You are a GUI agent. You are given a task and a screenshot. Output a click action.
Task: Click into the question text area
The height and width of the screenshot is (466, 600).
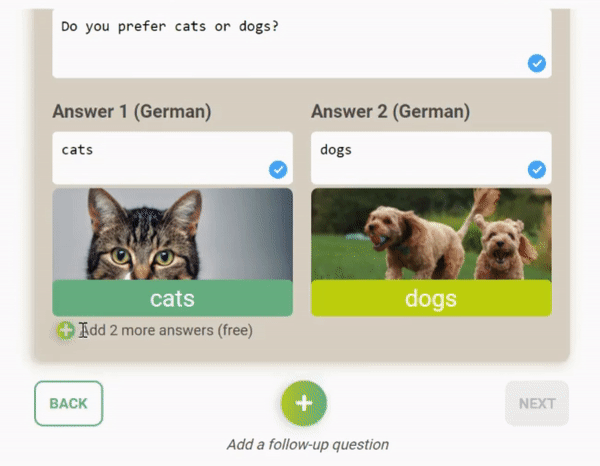point(302,43)
